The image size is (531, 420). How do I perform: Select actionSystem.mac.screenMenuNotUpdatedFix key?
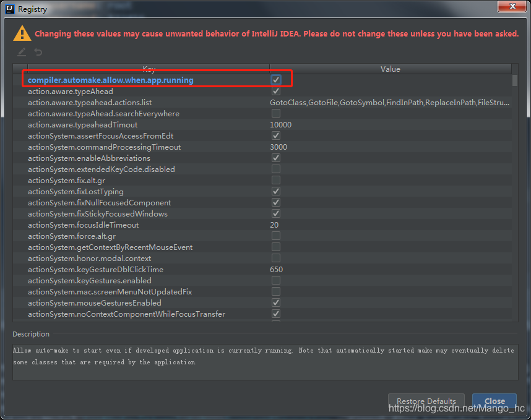pyautogui.click(x=110, y=292)
